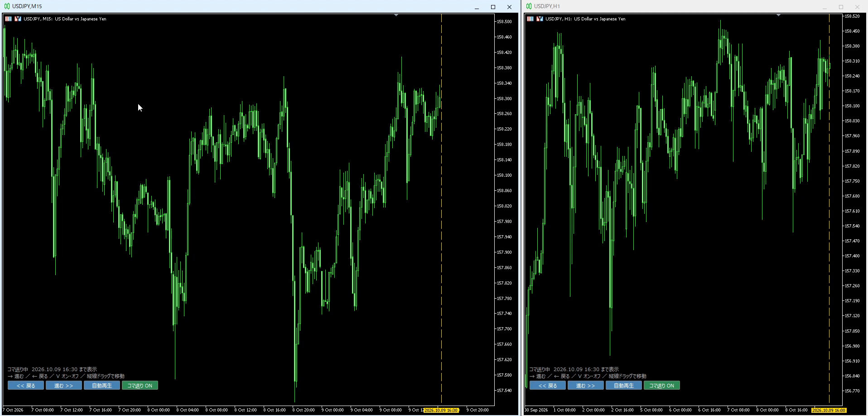Click the candlestick icon in the USDJPY,M15 title bar
This screenshot has height=416, width=868.
coord(7,6)
